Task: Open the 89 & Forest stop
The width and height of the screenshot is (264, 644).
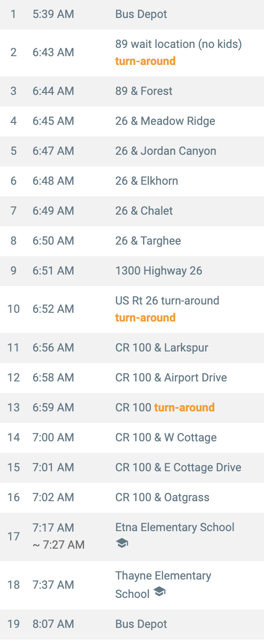Action: (144, 91)
